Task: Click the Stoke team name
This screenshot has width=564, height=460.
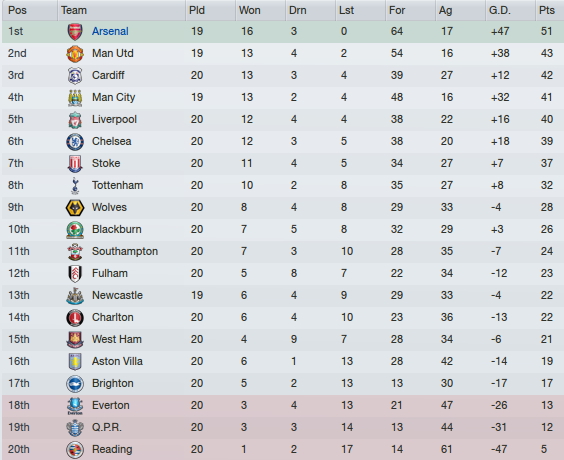Action: tap(106, 163)
